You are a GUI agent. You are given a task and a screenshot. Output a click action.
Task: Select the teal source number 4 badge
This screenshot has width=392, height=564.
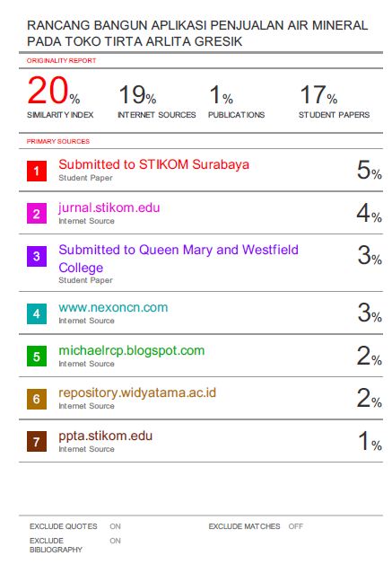point(37,313)
